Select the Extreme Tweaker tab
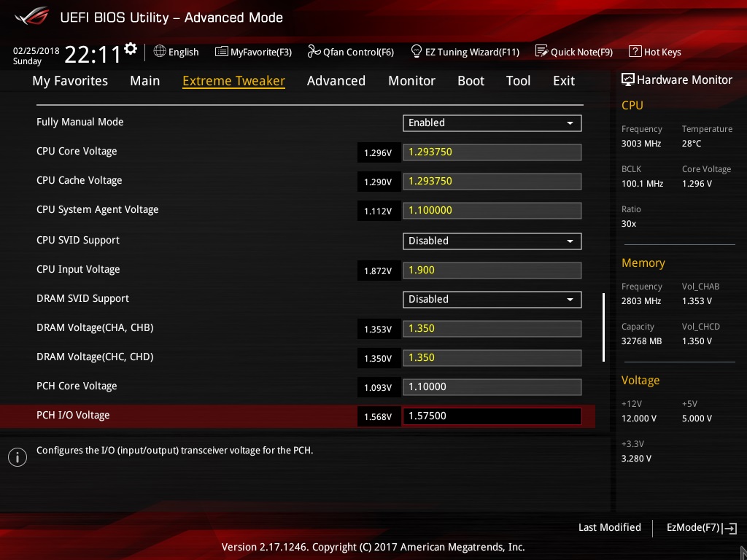The image size is (747, 560). coord(234,81)
